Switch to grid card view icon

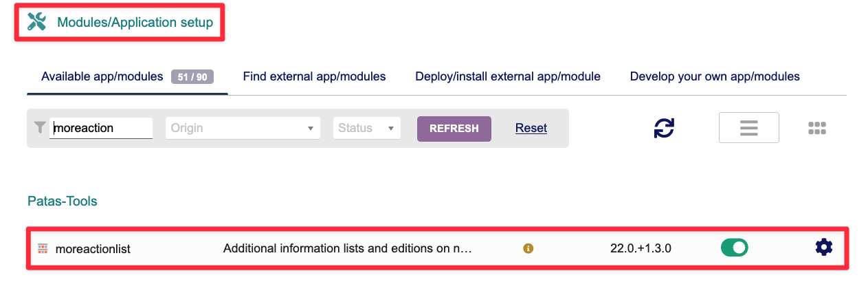tap(817, 128)
